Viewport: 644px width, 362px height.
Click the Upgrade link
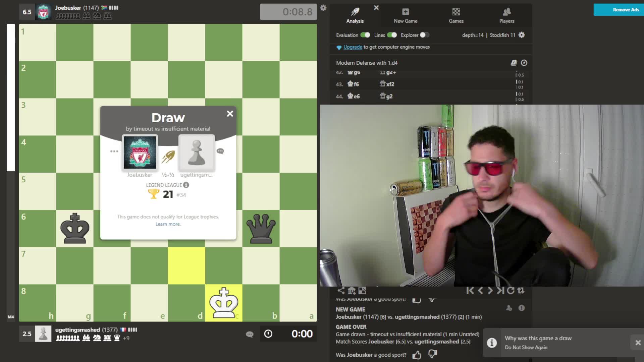tap(353, 47)
